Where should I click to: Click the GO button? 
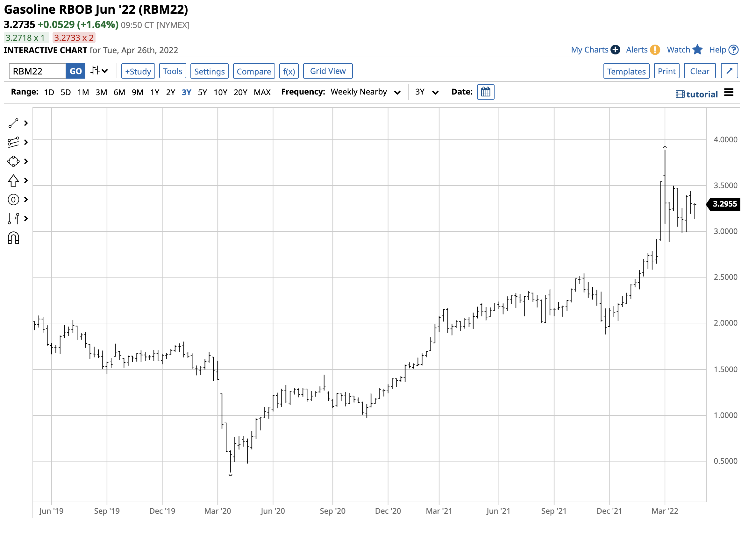pos(75,71)
